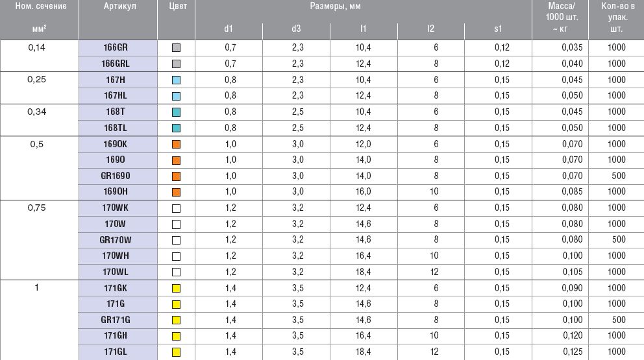Click the Цвет column header

[x=176, y=6]
